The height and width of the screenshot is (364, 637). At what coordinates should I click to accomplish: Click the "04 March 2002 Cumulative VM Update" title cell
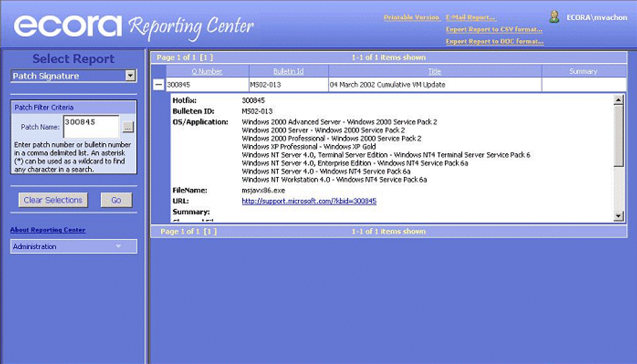pyautogui.click(x=435, y=85)
